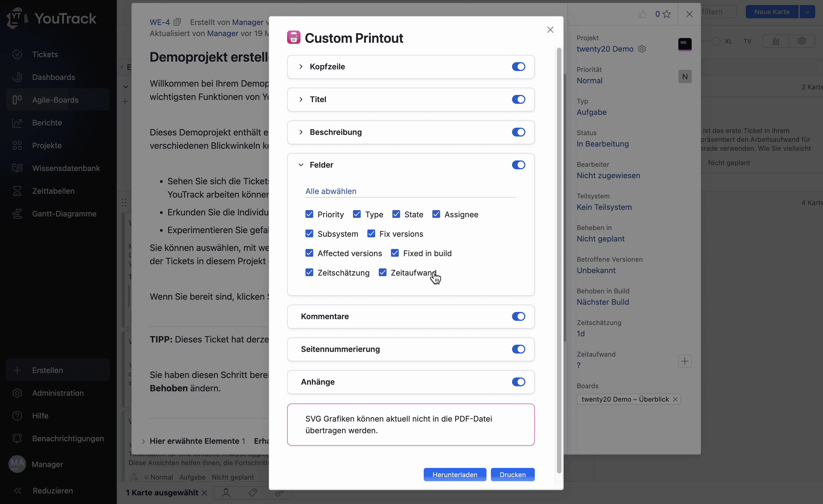Click the star icon to favorite ticket
The height and width of the screenshot is (504, 823).
click(667, 14)
